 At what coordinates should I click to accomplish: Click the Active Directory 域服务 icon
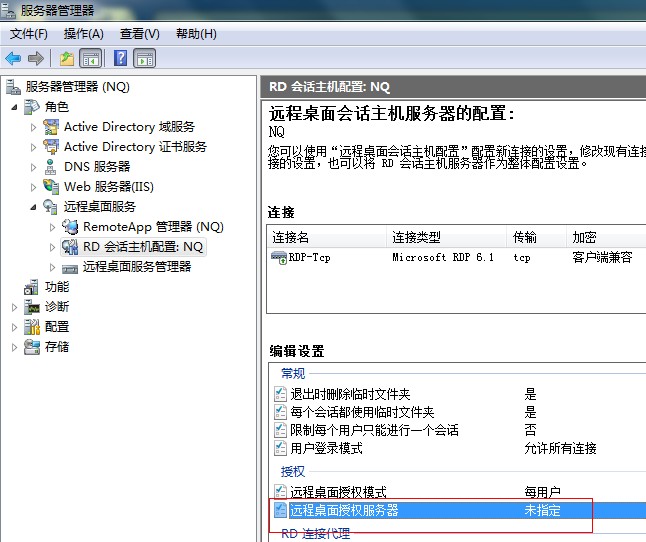(51, 126)
